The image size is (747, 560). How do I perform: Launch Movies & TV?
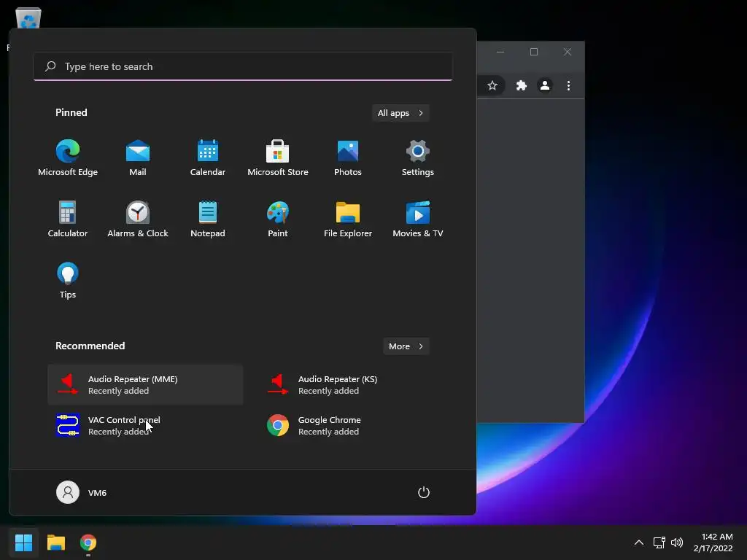coord(418,219)
